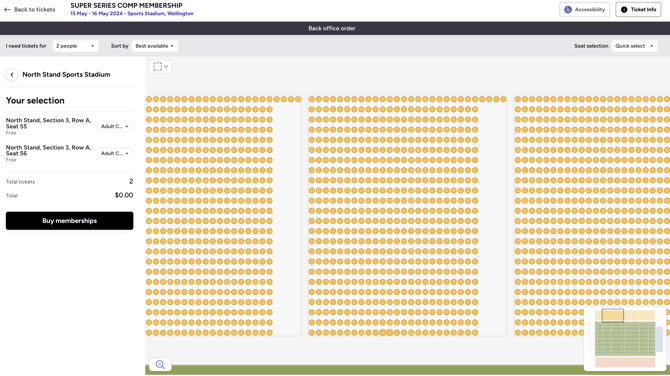The height and width of the screenshot is (376, 670).
Task: Click back arrow beside North Stand Sports Stadium
Action: pyautogui.click(x=12, y=75)
